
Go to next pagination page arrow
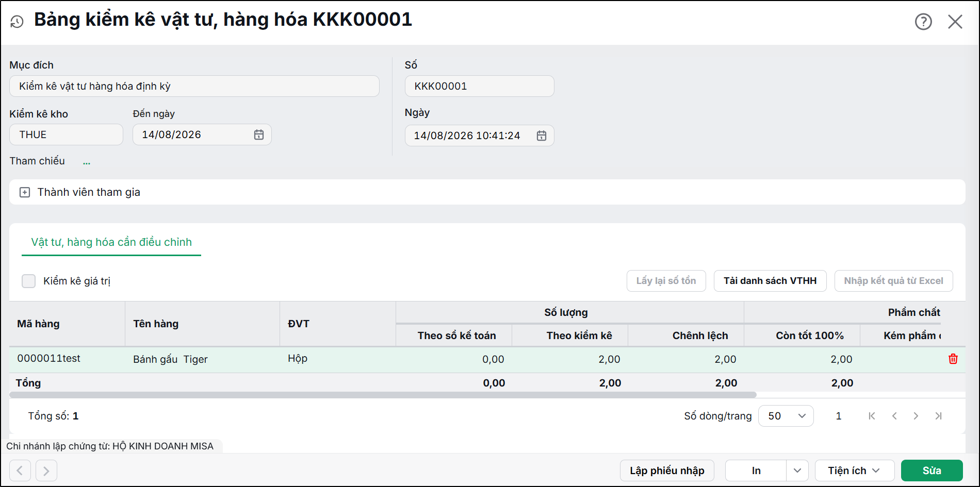(916, 416)
